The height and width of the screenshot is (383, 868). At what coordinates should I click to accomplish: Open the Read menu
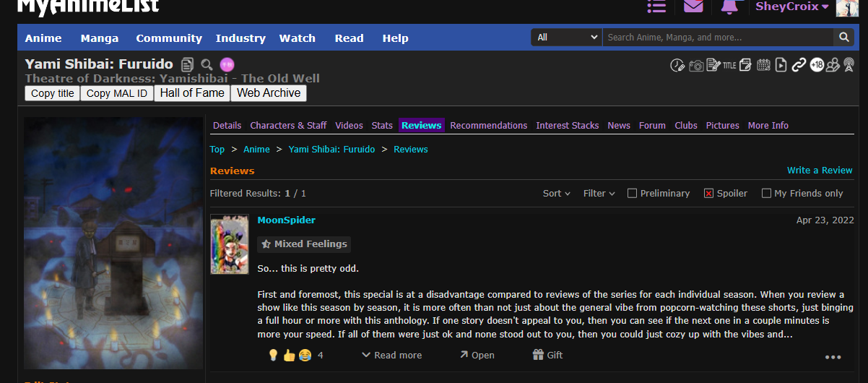point(350,38)
